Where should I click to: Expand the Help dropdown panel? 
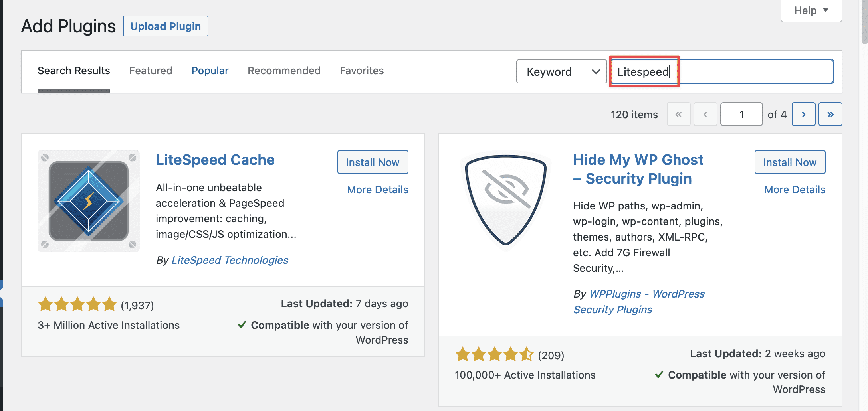tap(811, 10)
